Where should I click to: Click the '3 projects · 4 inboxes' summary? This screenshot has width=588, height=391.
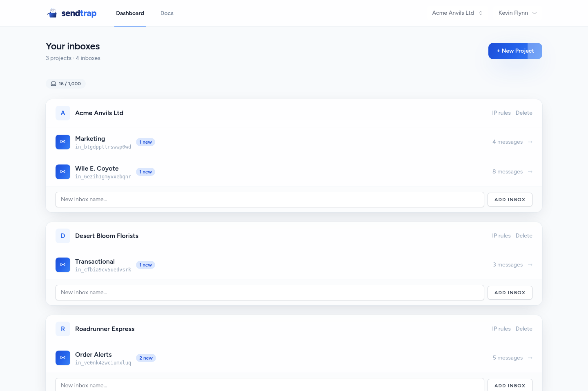click(x=73, y=58)
